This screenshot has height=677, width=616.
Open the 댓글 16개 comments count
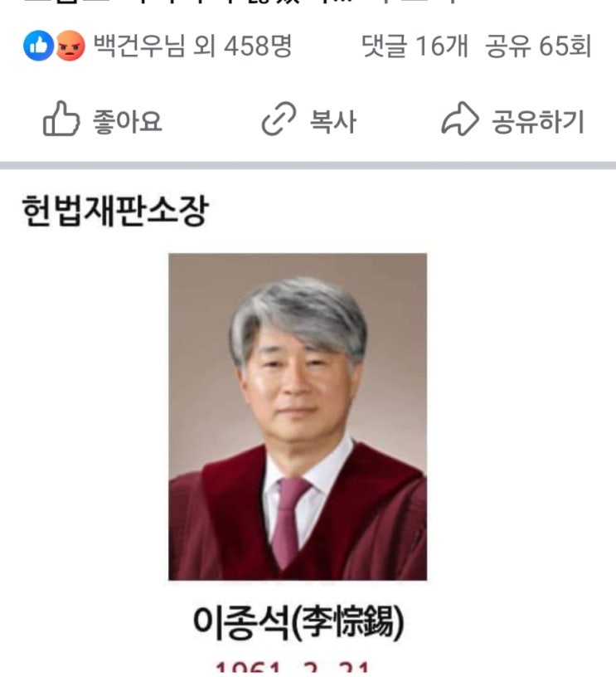coord(415,46)
